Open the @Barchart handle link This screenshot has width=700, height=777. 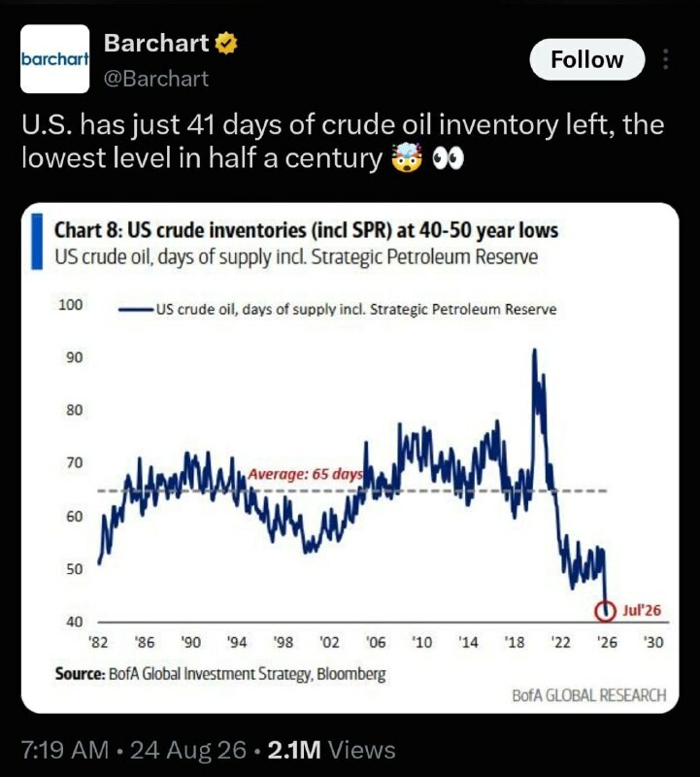156,79
